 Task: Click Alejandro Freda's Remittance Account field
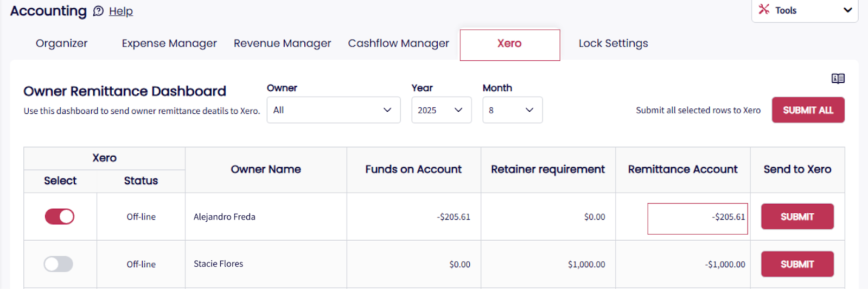coord(697,219)
